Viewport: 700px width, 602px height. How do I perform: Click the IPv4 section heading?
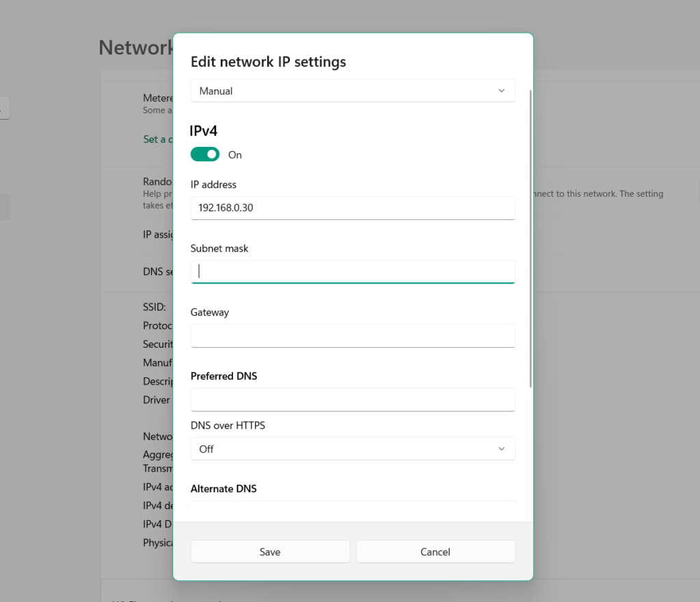click(204, 131)
